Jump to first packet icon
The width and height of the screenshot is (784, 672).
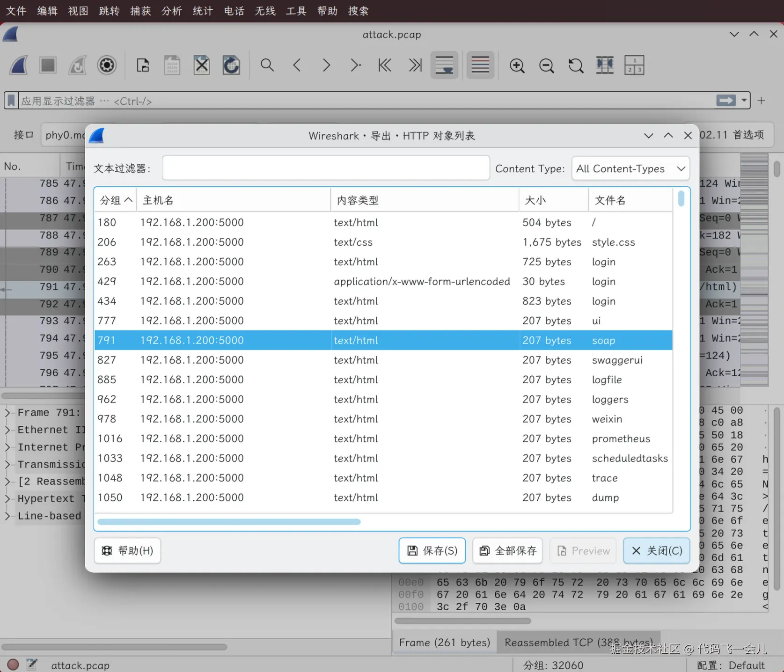(385, 65)
